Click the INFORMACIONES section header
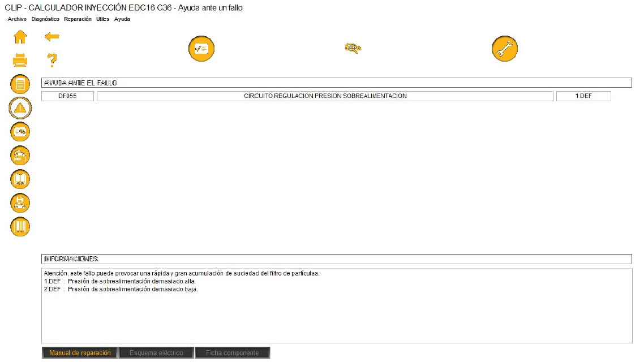The height and width of the screenshot is (362, 644). point(336,259)
